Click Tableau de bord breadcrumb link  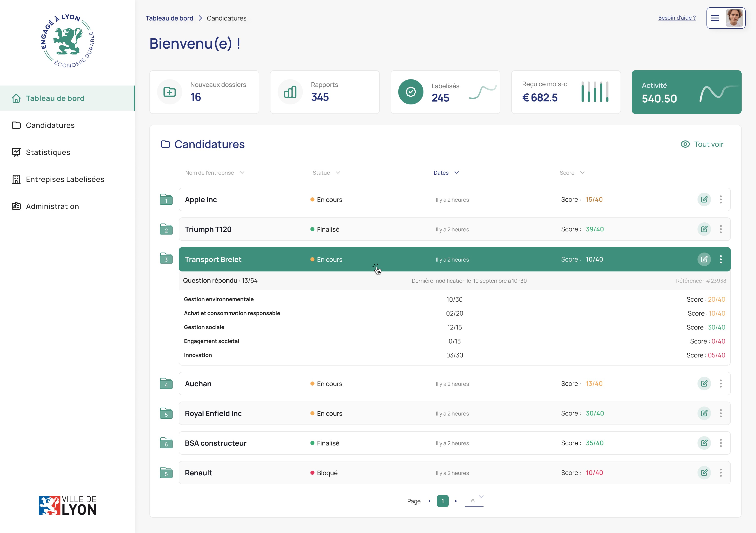coord(169,18)
